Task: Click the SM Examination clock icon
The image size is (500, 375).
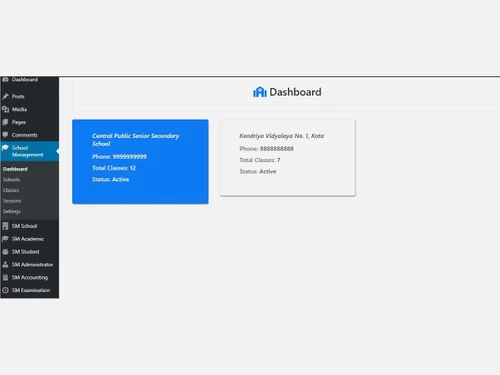Action: 5,290
